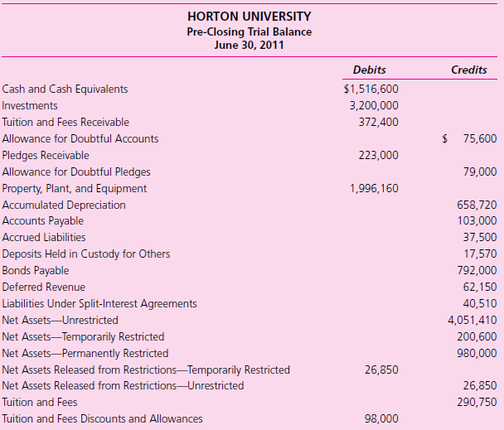Select the Cash and Cash Equivalents row label
This screenshot has height=430, width=504.
tap(65, 89)
